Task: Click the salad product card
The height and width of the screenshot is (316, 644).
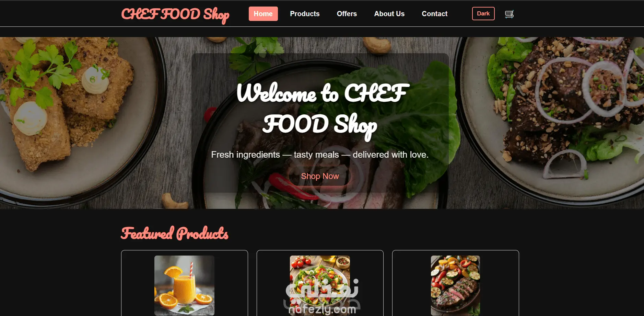Action: (x=320, y=283)
